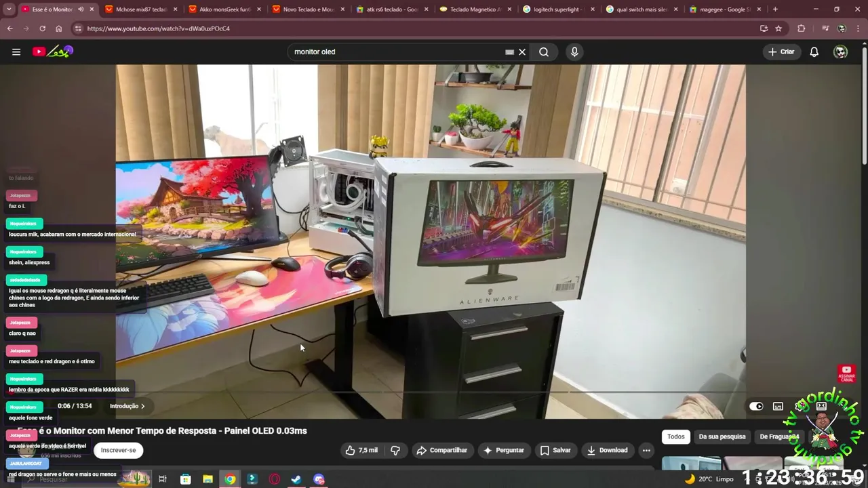Share the video via Compartilhar
Image resolution: width=868 pixels, height=488 pixels.
tap(442, 450)
